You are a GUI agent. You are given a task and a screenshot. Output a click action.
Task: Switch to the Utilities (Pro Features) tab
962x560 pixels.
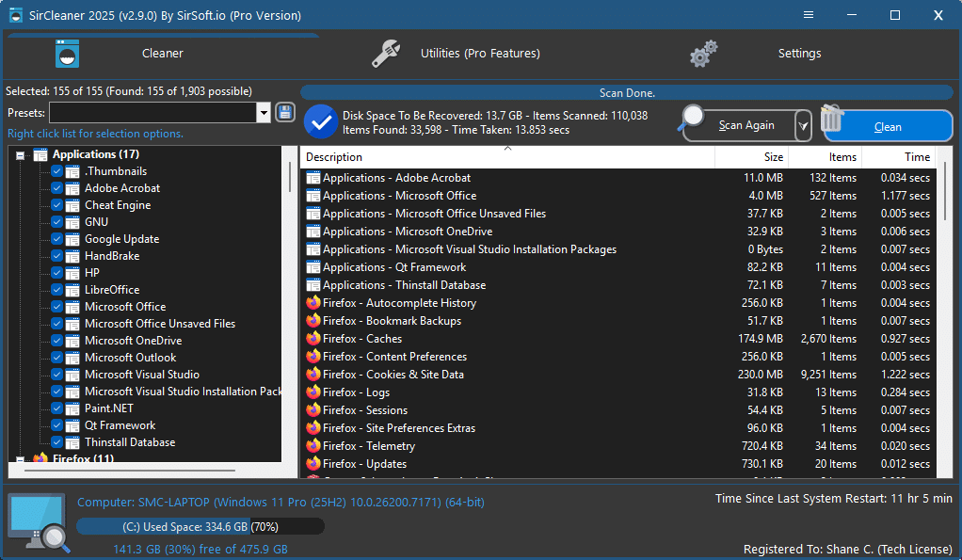click(x=480, y=54)
